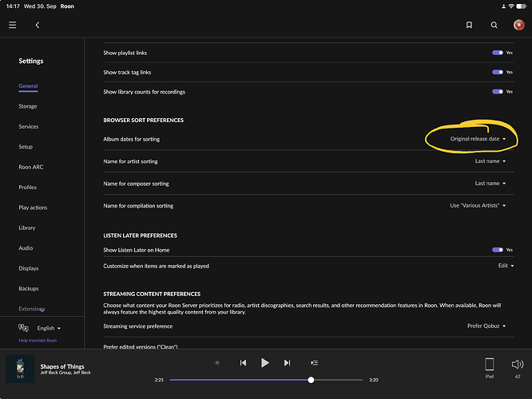Open the Profiles settings tab
532x399 pixels.
(27, 187)
